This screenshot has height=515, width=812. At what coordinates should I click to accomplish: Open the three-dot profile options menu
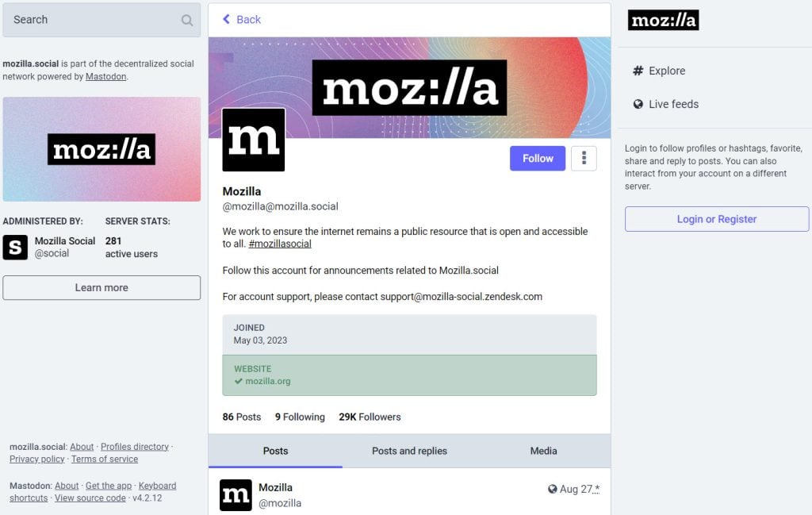584,158
